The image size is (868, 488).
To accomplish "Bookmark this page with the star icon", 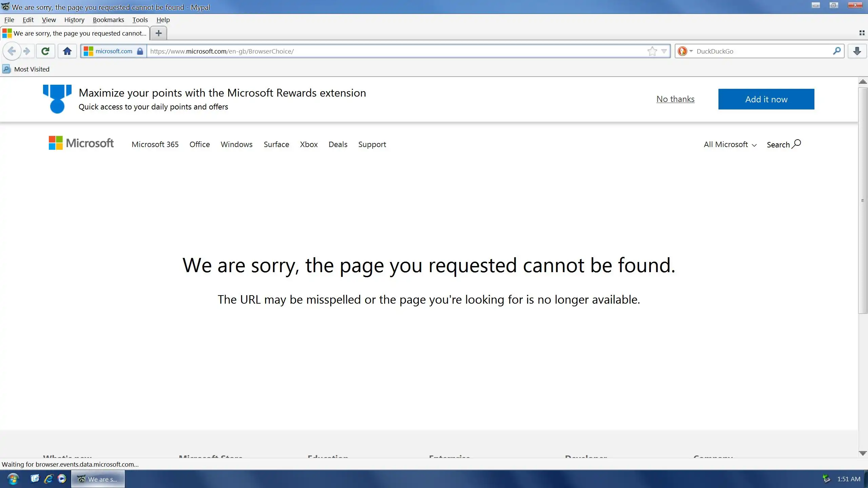I will 652,51.
